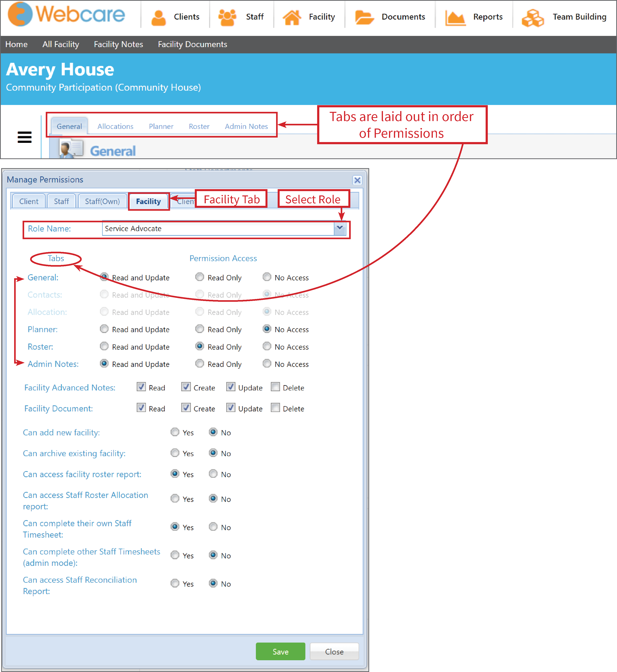Switch to the Staff(Own) permissions tab

(102, 201)
